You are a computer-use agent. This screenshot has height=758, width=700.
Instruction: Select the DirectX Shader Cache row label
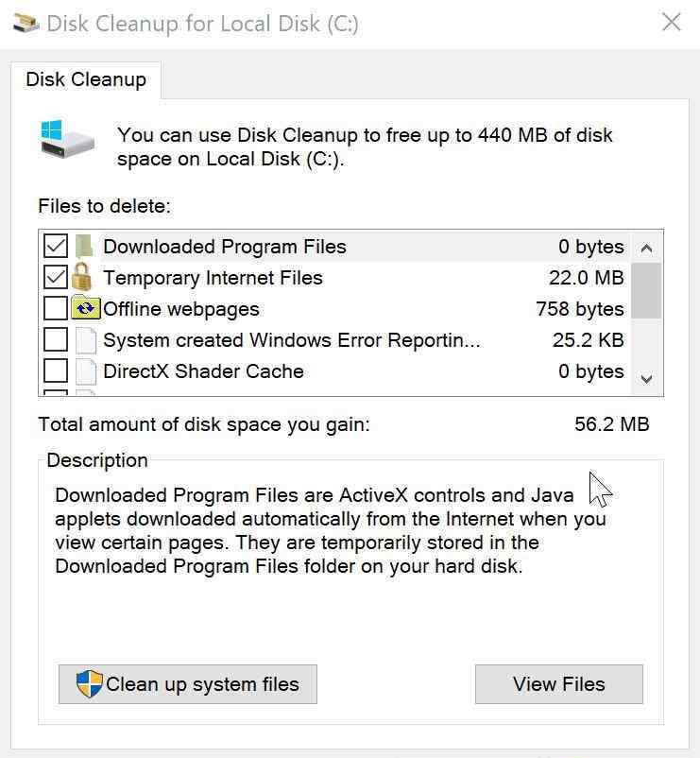click(203, 371)
